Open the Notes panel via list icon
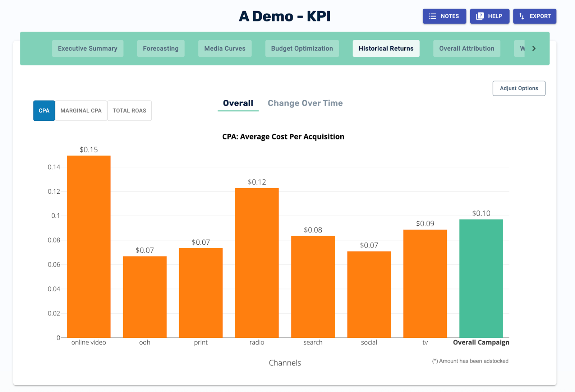This screenshot has height=392, width=575. coord(432,16)
